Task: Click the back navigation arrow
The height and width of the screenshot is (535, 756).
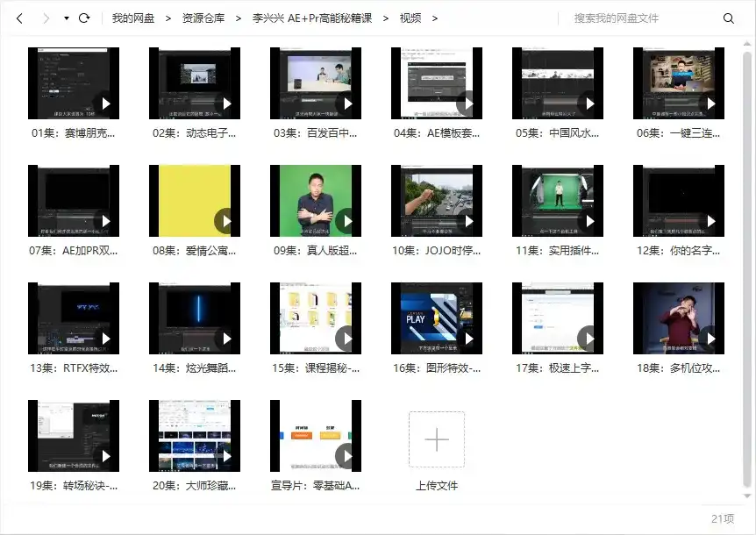Action: (x=19, y=17)
